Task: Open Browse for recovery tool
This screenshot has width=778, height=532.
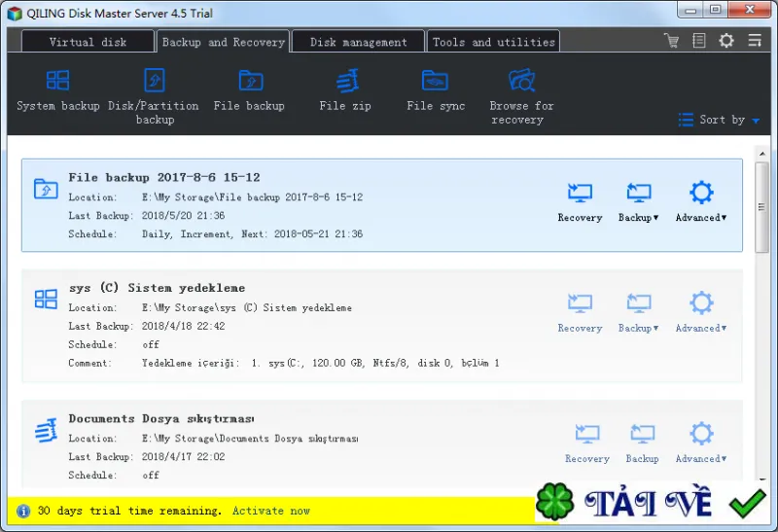Action: coord(521,97)
